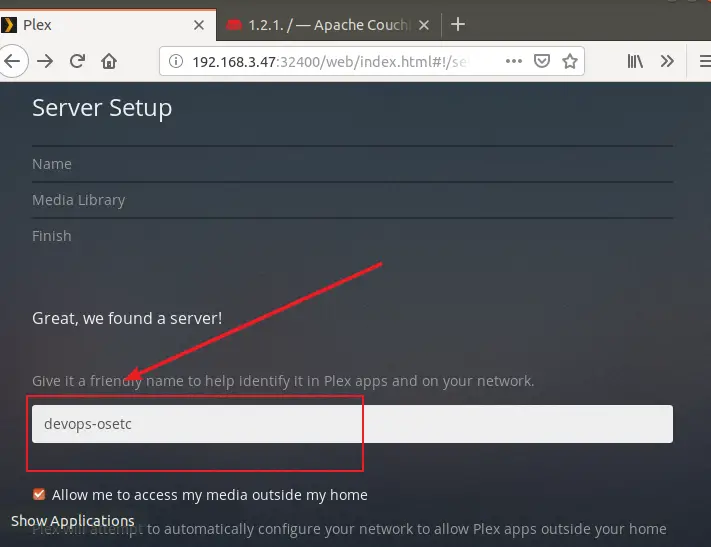
Task: Click Show Applications on the desktop
Action: pos(73,521)
